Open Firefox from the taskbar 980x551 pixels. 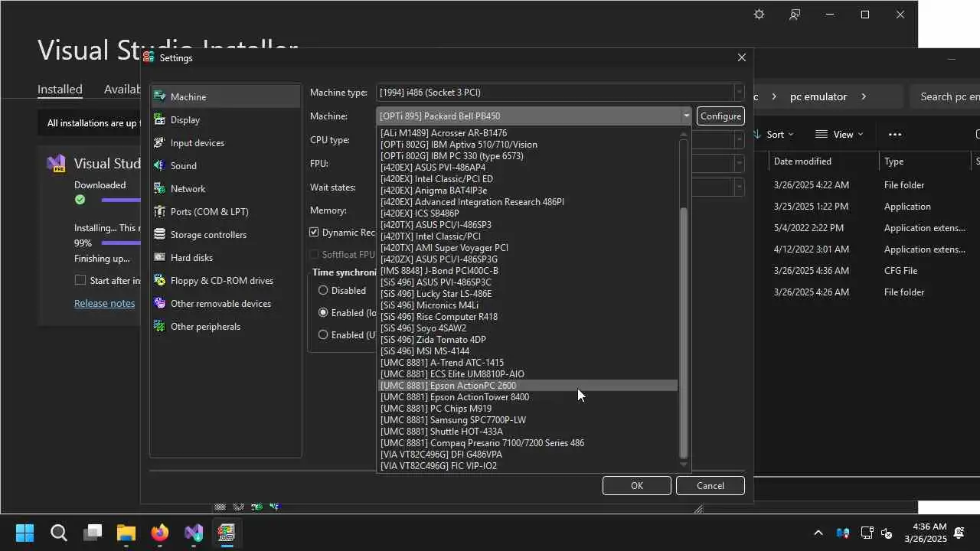tap(160, 533)
